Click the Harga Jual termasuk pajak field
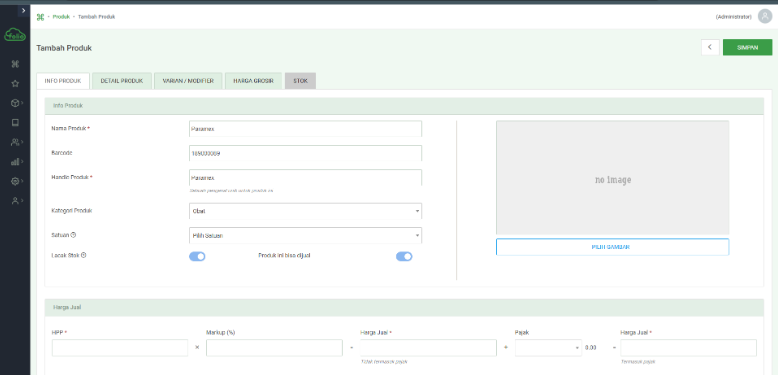Viewport: 778px width, 375px height. click(689, 348)
